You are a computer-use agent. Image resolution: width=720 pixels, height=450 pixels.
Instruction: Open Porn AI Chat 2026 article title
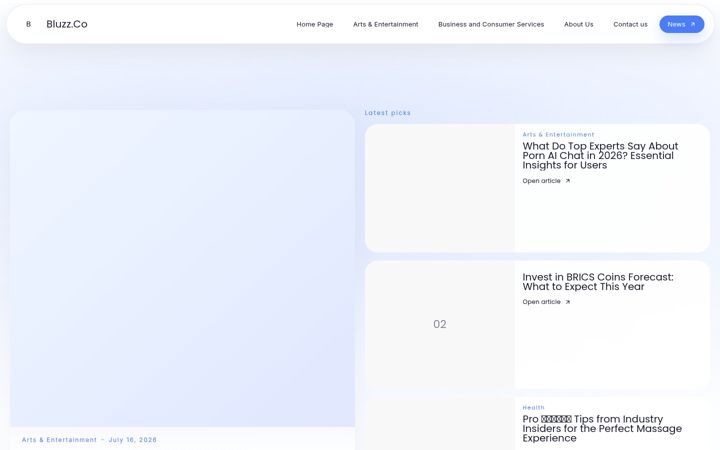(x=600, y=156)
